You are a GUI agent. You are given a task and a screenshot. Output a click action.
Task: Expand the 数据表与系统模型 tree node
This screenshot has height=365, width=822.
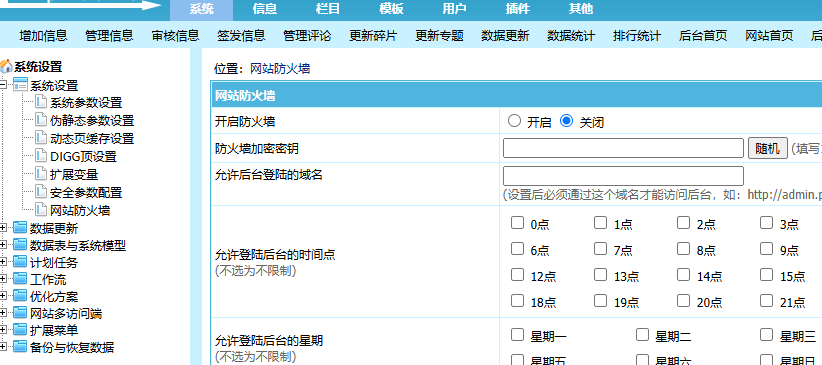click(x=3, y=245)
